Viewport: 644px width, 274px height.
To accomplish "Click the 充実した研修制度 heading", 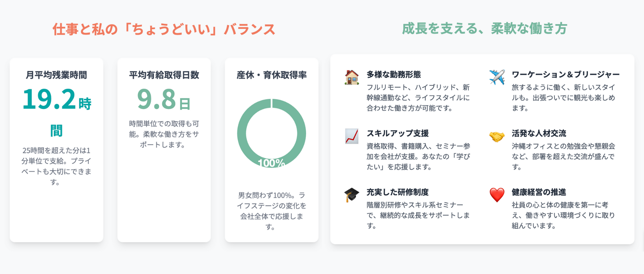I will [397, 192].
